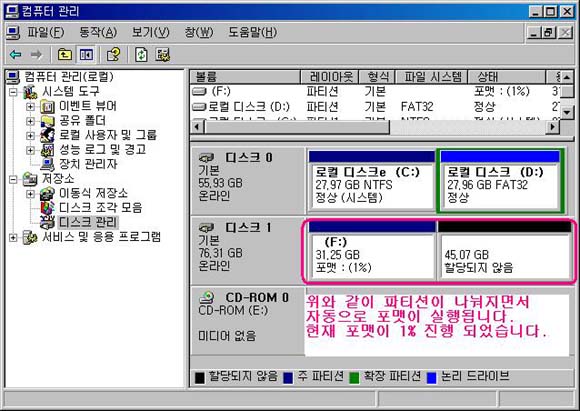580x411 pixels.
Task: Open the 창(W) menu
Action: click(x=199, y=33)
